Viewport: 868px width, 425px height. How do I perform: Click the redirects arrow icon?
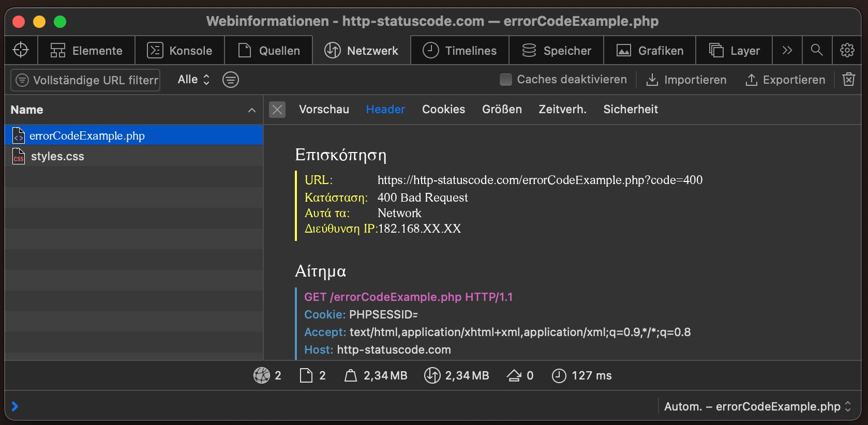pos(514,375)
